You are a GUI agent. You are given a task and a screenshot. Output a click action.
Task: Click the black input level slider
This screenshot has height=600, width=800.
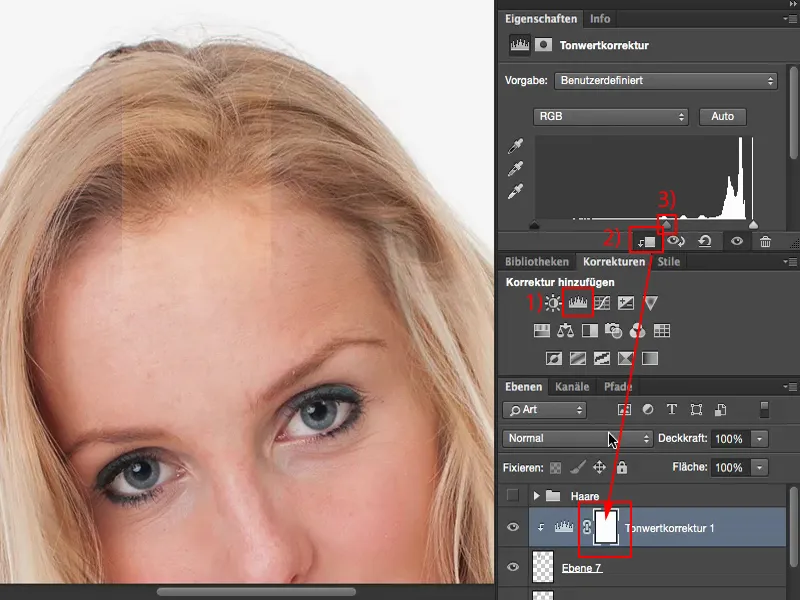tap(534, 225)
